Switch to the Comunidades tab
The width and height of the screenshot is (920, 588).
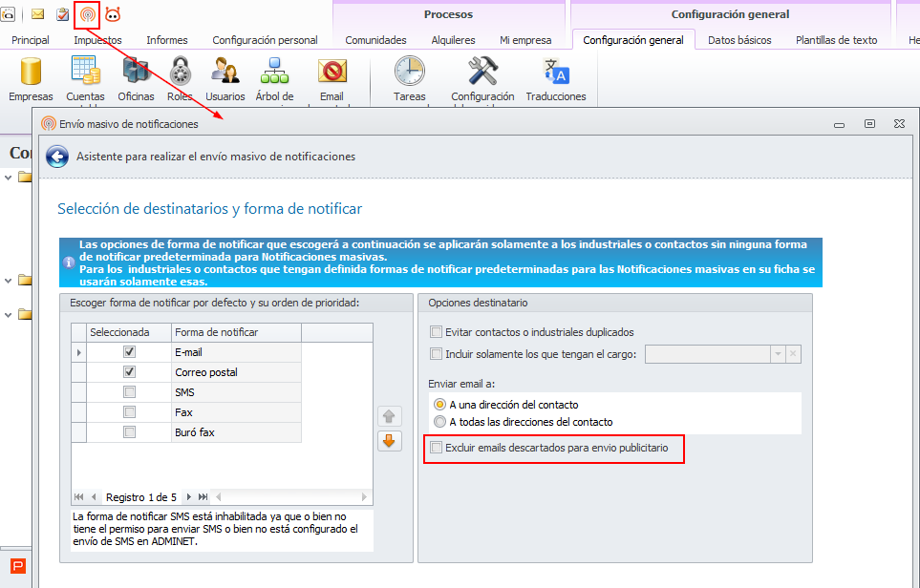tap(376, 40)
